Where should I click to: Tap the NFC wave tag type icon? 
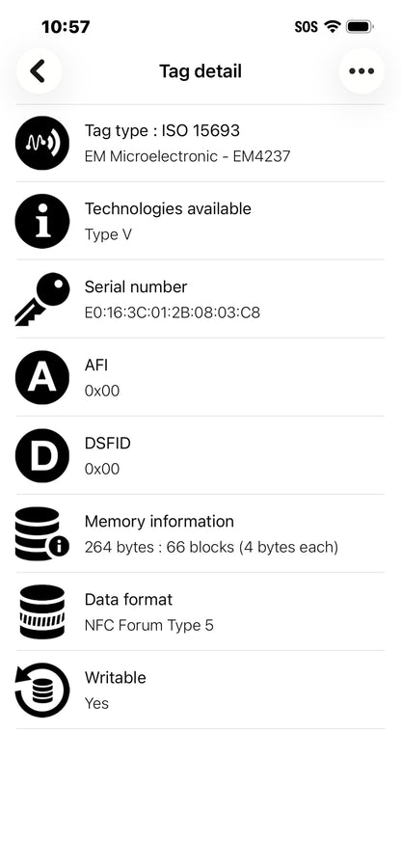click(x=42, y=143)
